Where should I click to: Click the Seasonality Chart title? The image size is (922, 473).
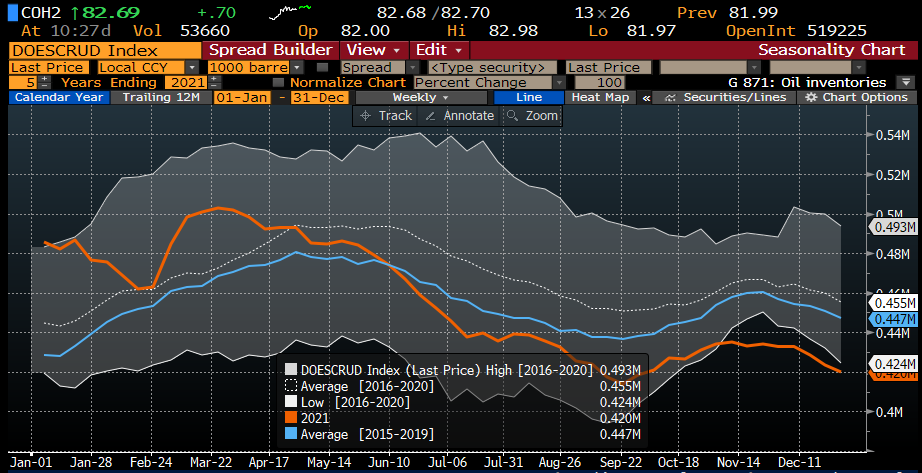point(832,50)
